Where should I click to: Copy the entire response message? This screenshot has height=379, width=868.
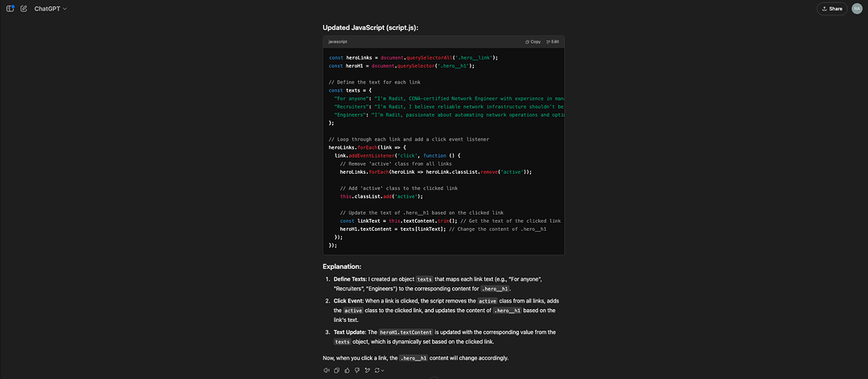[x=336, y=370]
